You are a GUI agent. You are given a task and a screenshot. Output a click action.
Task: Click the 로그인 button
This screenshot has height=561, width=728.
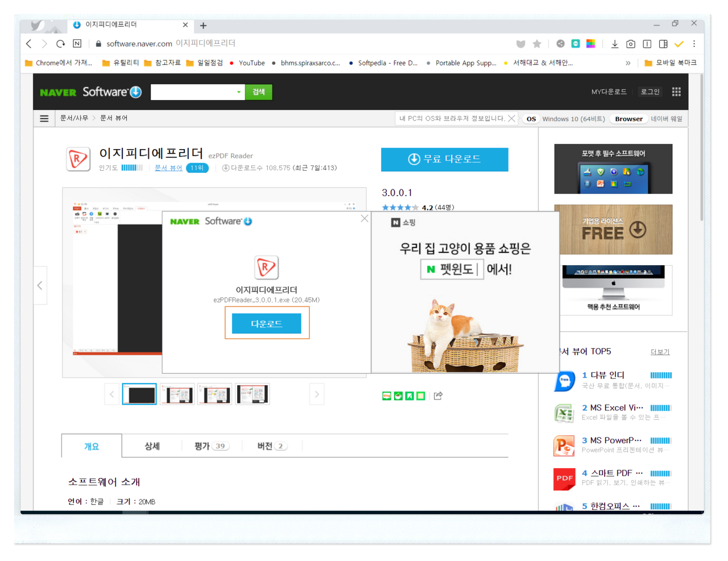650,92
